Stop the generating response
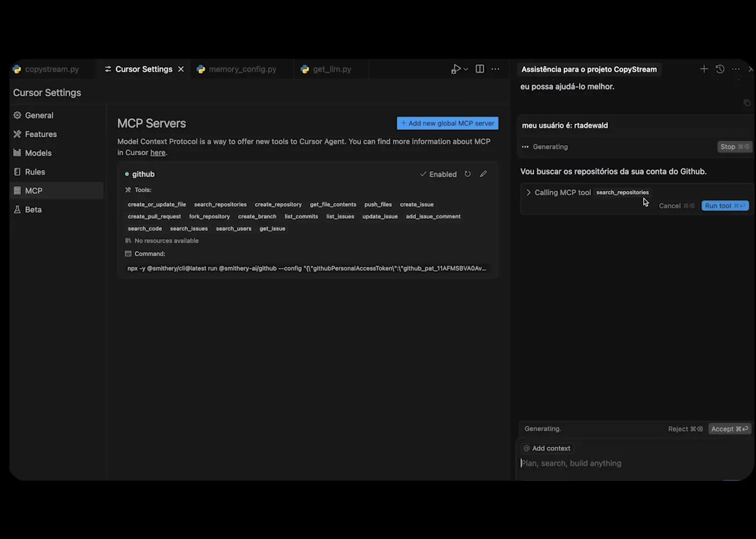The image size is (756, 539). pyautogui.click(x=734, y=147)
